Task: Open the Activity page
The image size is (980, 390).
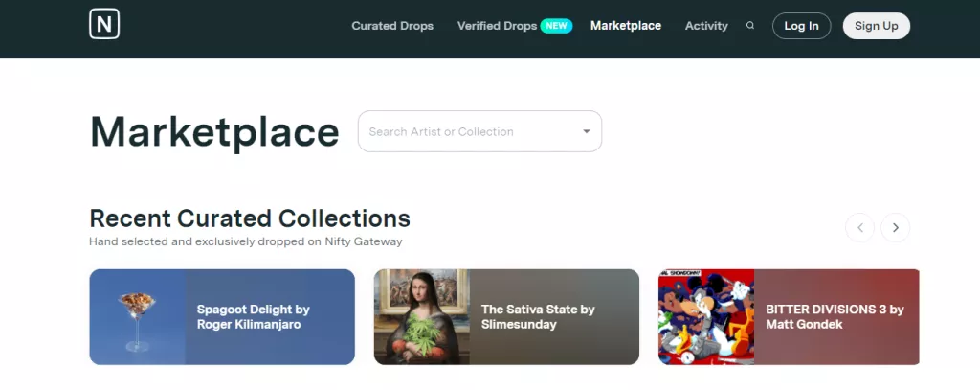Action: [x=706, y=26]
